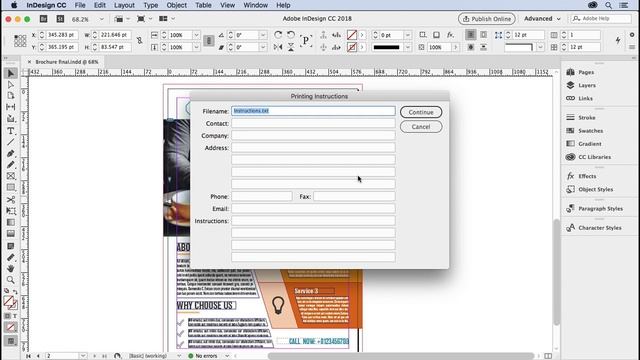Select the Line tool
The width and height of the screenshot is (640, 360).
(11, 142)
